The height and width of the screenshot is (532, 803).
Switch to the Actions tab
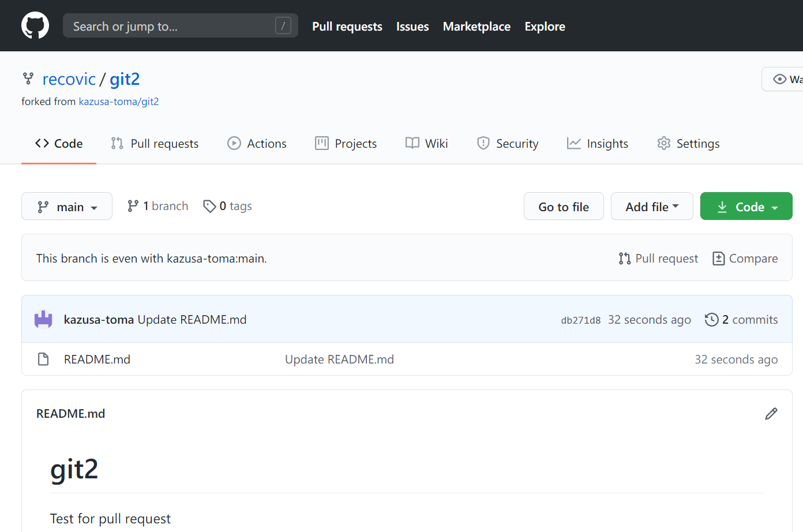[257, 144]
